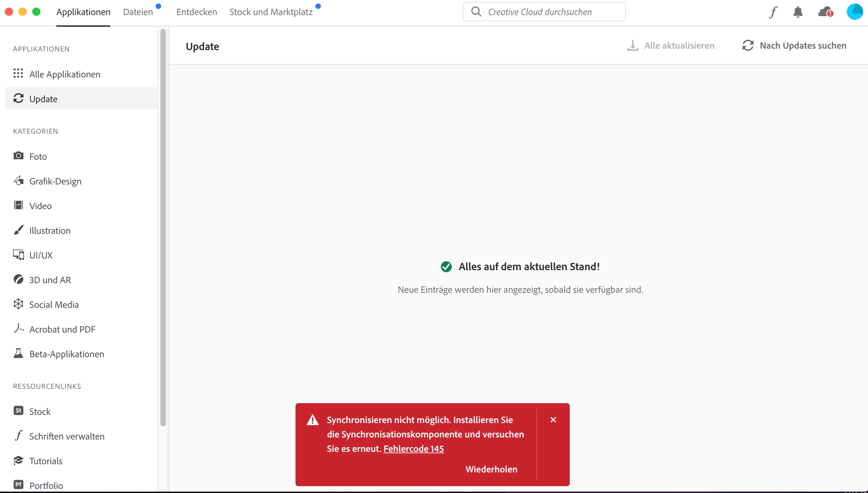This screenshot has width=868, height=493.
Task: Click Nach Updates suchen button
Action: point(794,46)
